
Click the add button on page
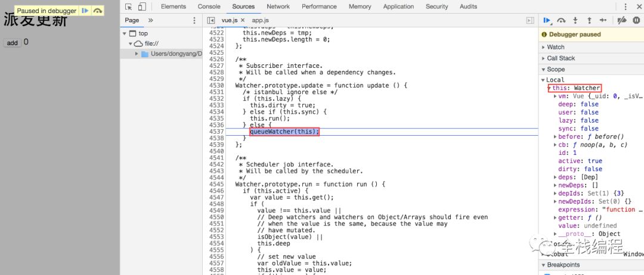13,43
